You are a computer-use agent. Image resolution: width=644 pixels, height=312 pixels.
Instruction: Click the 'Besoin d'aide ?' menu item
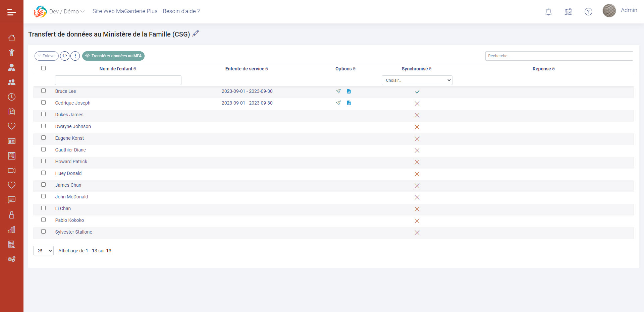point(181,11)
